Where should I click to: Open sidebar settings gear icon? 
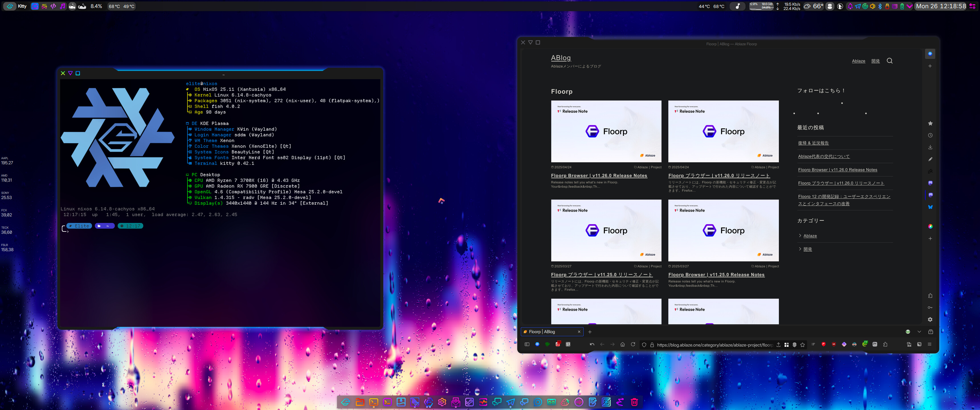click(x=930, y=319)
